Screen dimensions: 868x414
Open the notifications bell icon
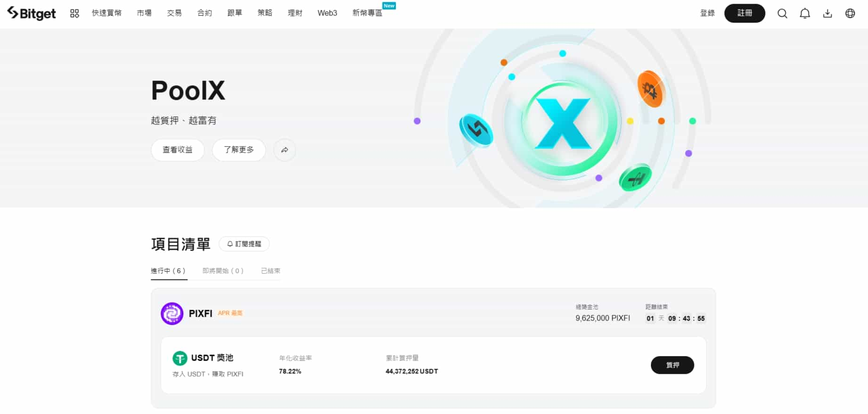805,14
